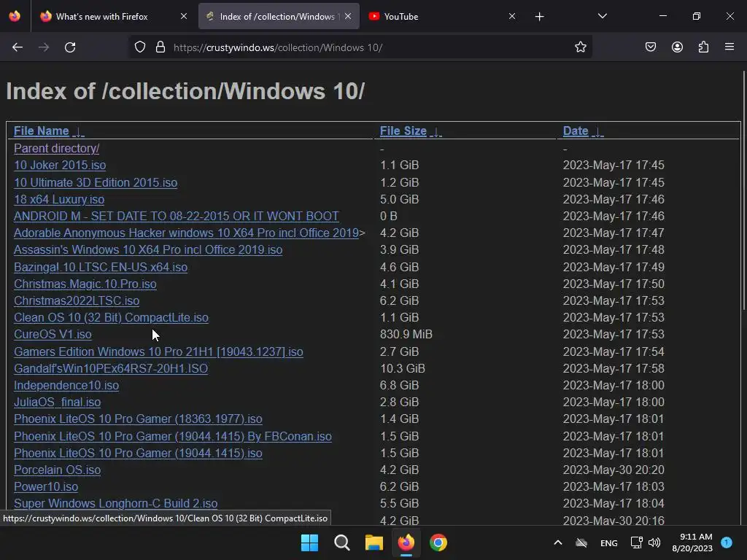Click the Firefox View icon

click(x=15, y=16)
